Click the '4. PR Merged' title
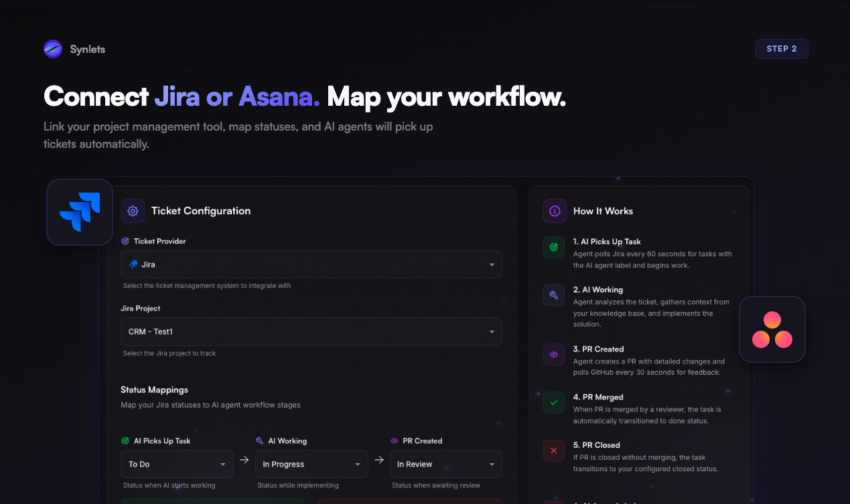This screenshot has height=504, width=850. point(598,397)
